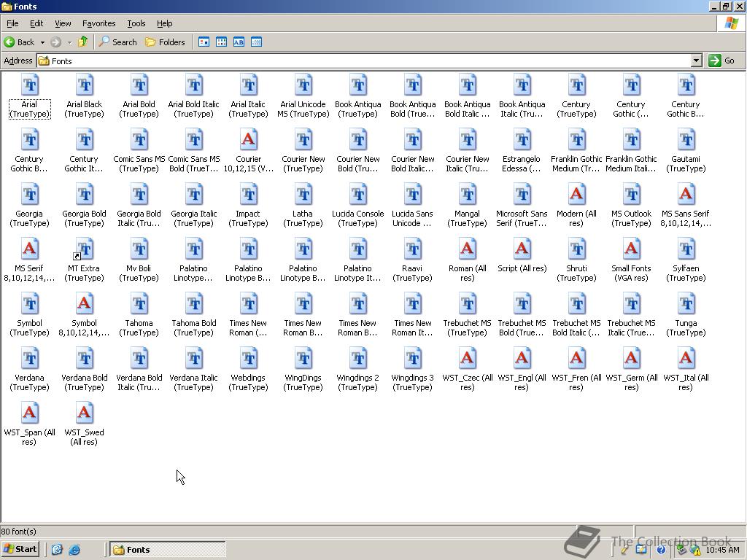This screenshot has width=747, height=560.
Task: Select the Tahoma (TrueType) font icon
Action: 139,305
